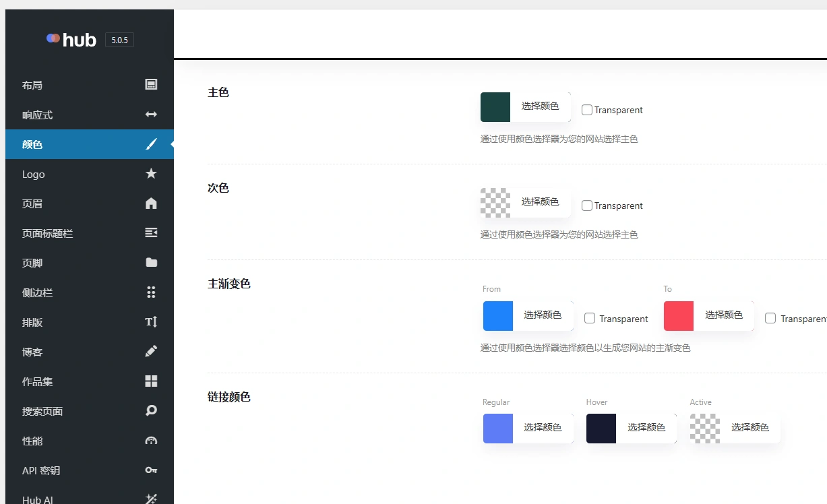Enable Transparent for the gradient From color
827x504 pixels.
pyautogui.click(x=590, y=318)
